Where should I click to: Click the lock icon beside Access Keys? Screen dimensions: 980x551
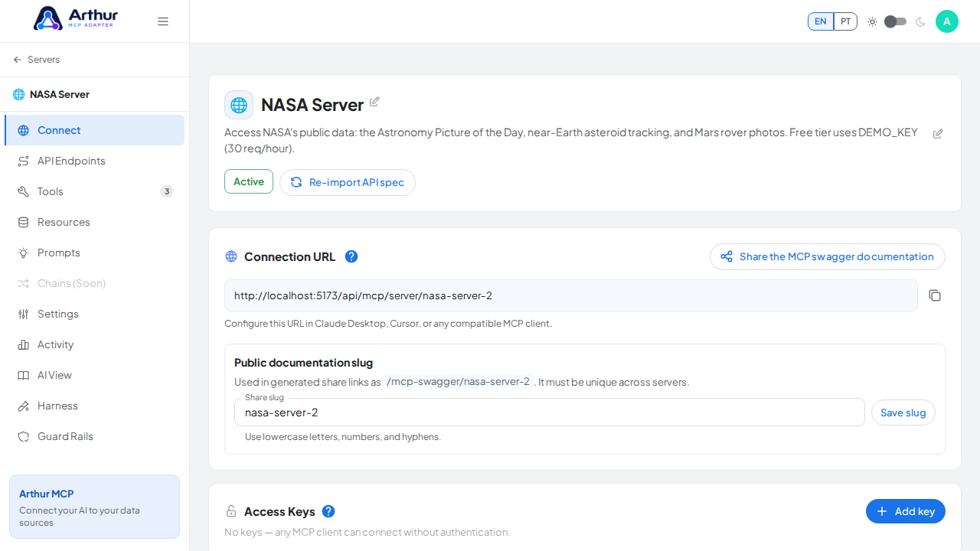(x=231, y=511)
